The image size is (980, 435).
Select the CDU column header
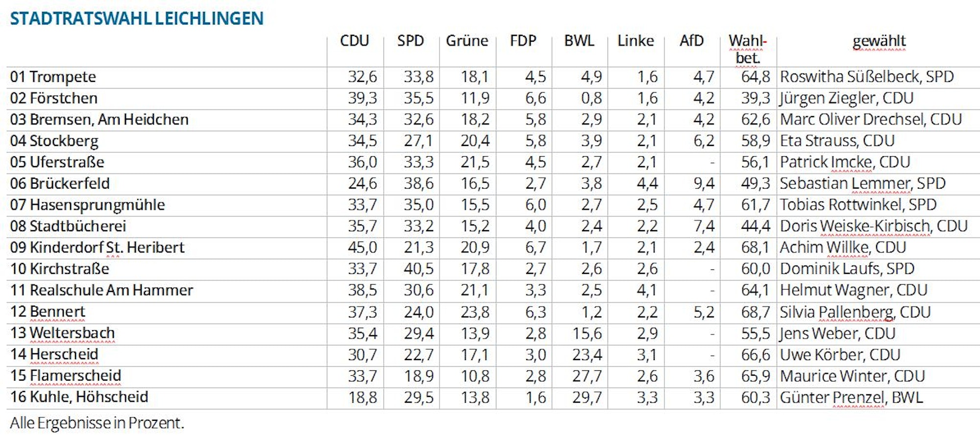click(354, 41)
